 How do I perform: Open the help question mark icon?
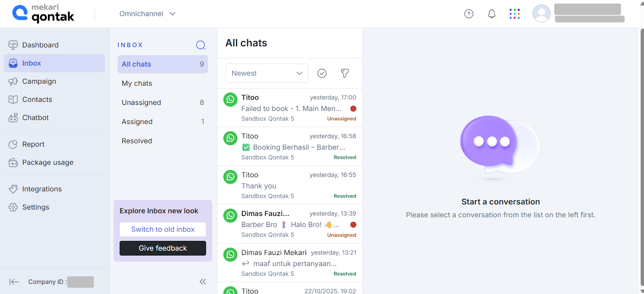click(x=469, y=14)
